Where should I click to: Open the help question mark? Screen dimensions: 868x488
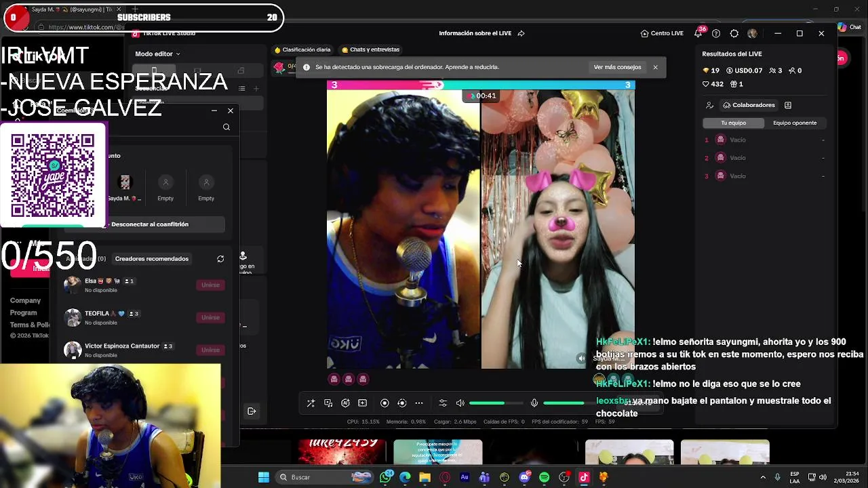pyautogui.click(x=716, y=33)
